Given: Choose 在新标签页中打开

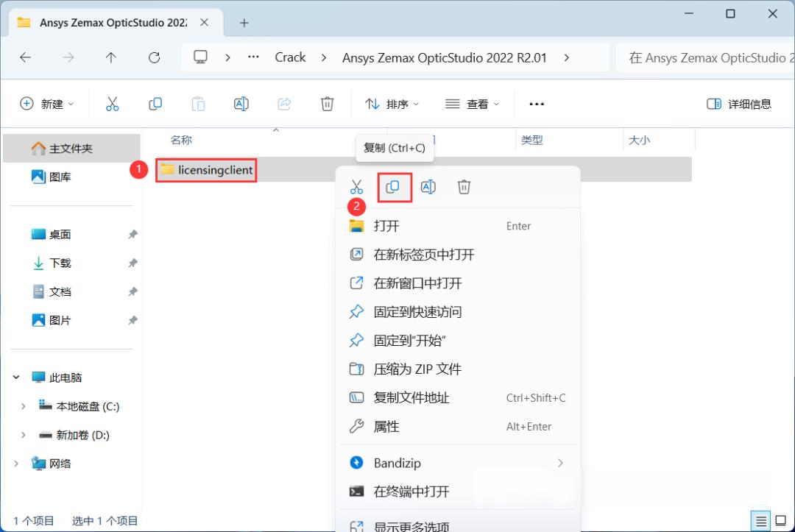Looking at the screenshot, I should click(x=458, y=255).
